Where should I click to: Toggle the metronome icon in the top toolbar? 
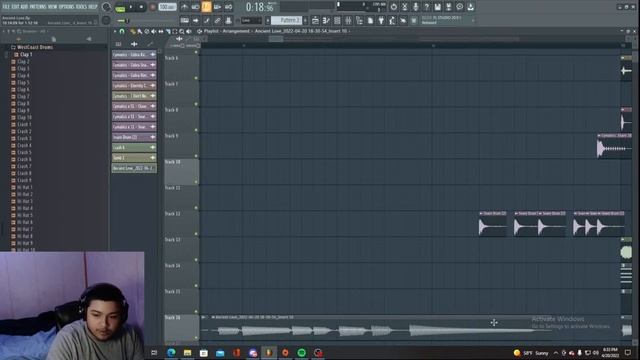pyautogui.click(x=184, y=7)
